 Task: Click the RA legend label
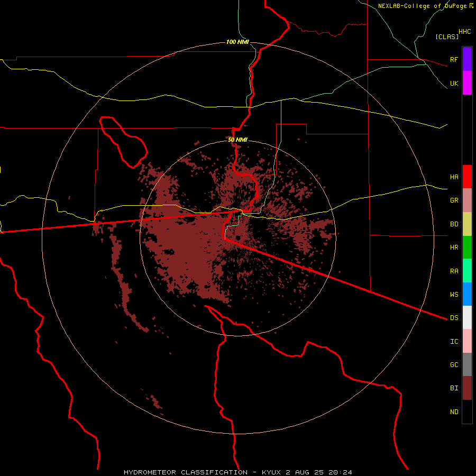pos(454,271)
